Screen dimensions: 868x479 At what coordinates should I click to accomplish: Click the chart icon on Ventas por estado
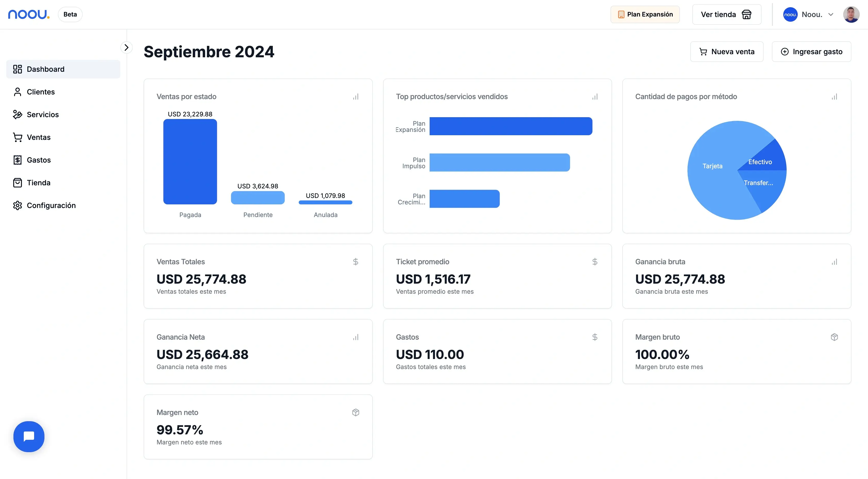click(355, 97)
